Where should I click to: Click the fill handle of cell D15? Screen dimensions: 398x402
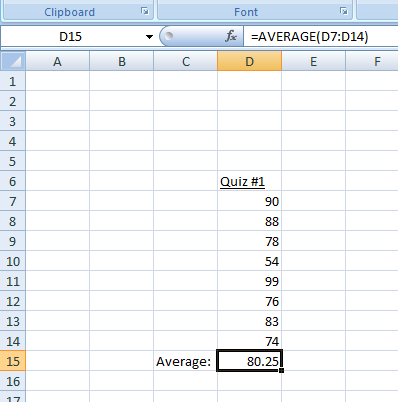[282, 370]
